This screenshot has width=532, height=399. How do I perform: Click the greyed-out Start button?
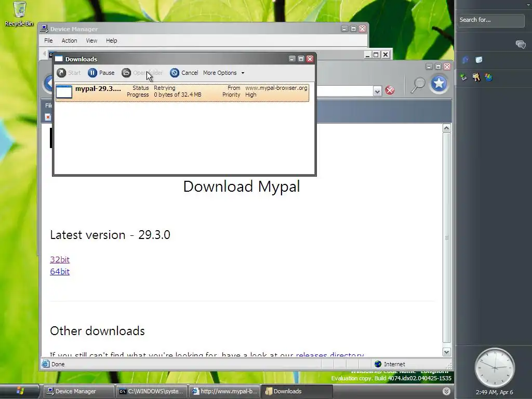pyautogui.click(x=69, y=73)
